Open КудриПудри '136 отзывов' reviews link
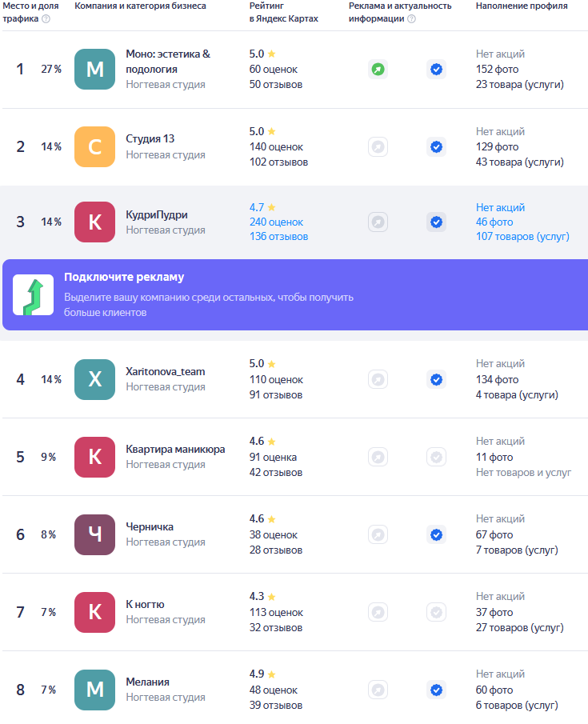 pos(278,237)
